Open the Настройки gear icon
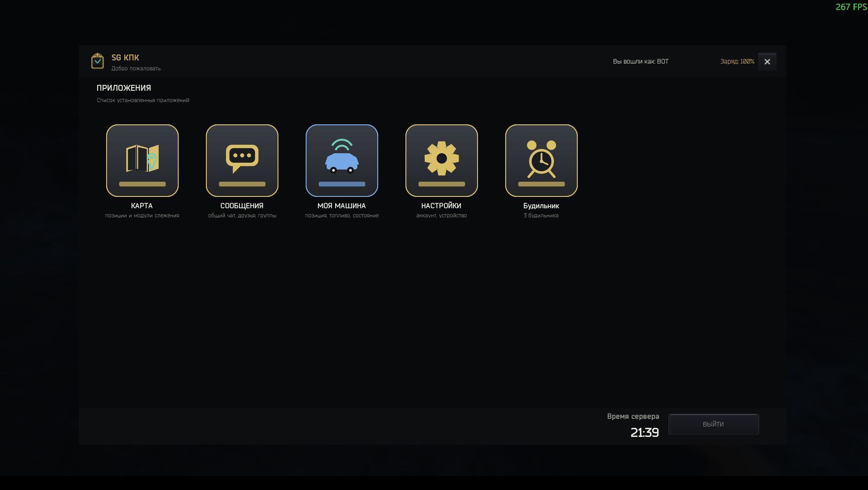The width and height of the screenshot is (868, 490). (442, 161)
